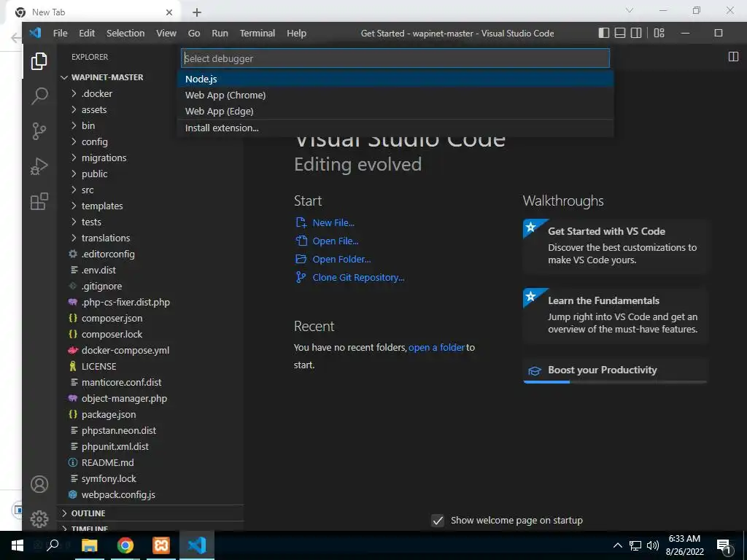Open README.md info file
747x560 pixels.
[x=107, y=462]
